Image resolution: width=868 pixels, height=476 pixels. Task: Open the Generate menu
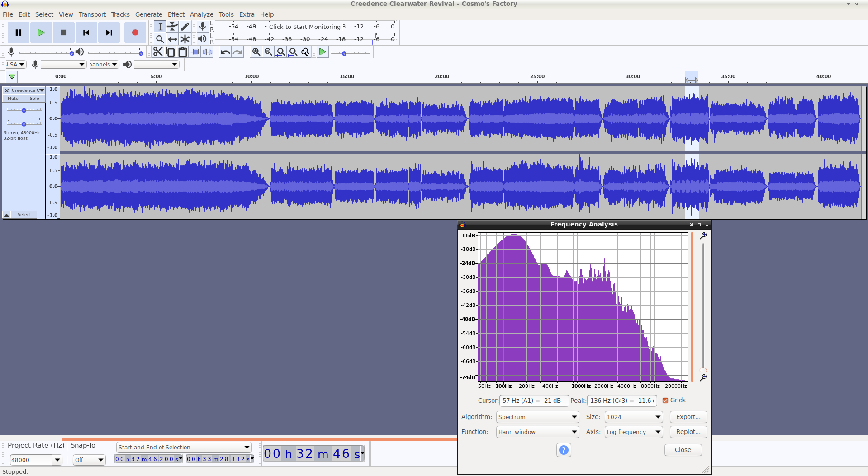(x=148, y=14)
